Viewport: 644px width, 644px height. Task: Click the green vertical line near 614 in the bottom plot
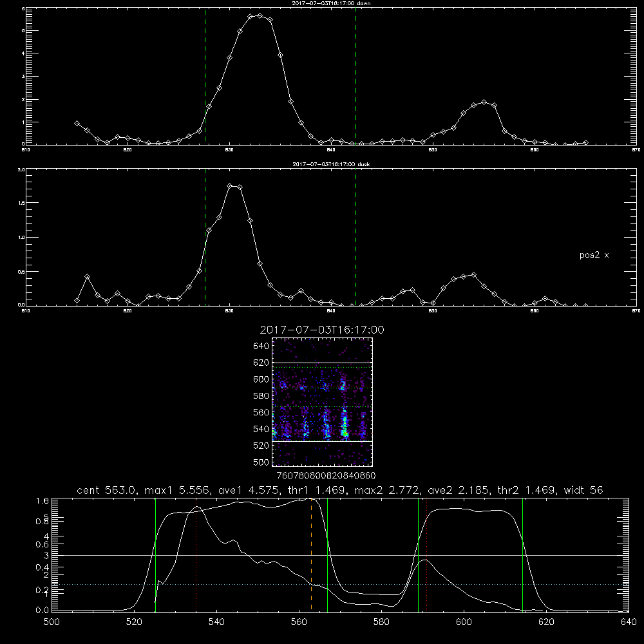coord(522,554)
